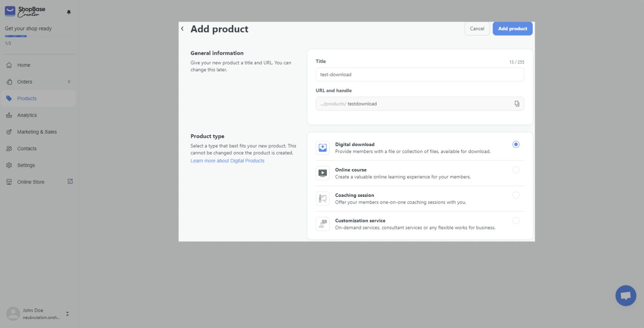Select the Online course radio button

click(x=516, y=170)
